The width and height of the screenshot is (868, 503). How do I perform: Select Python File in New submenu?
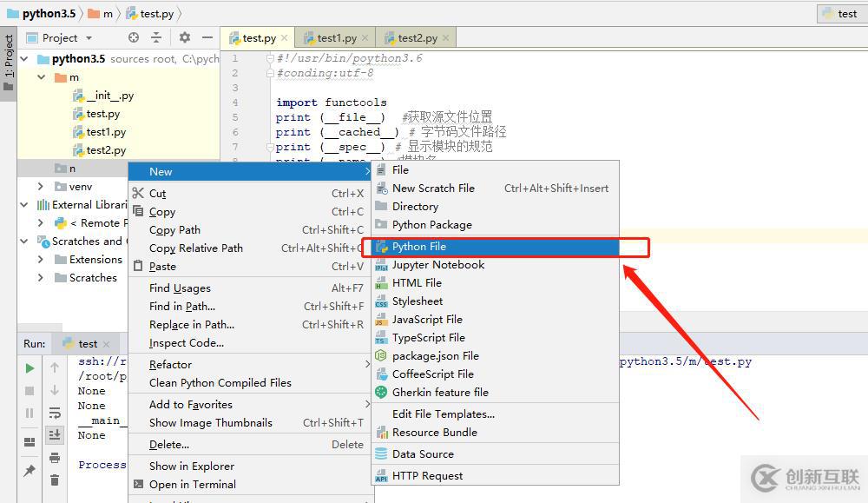click(496, 247)
